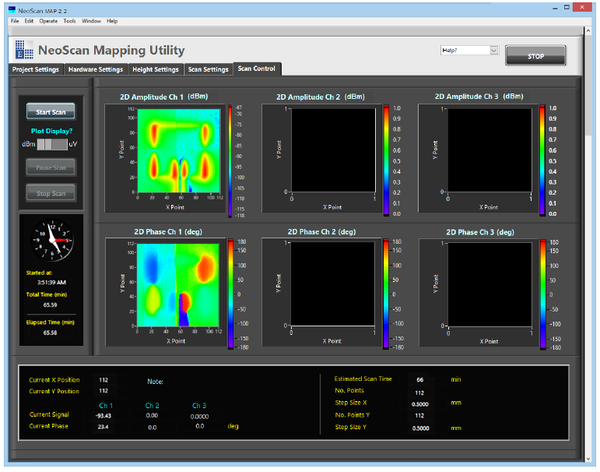
Task: Switch to the Project Settings tab
Action: coord(35,70)
